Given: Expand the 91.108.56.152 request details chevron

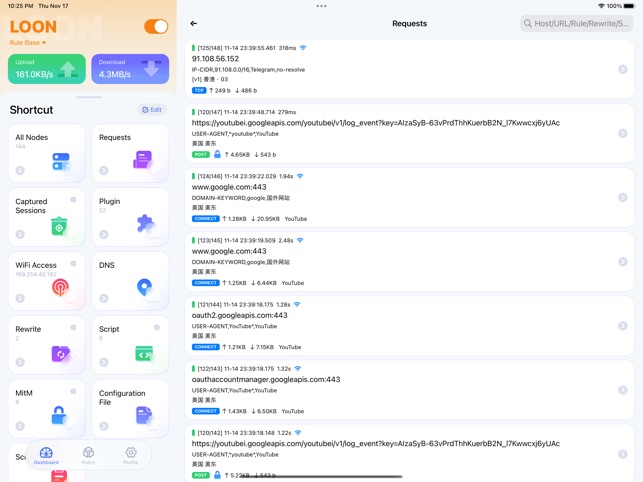Looking at the screenshot, I should click(622, 69).
